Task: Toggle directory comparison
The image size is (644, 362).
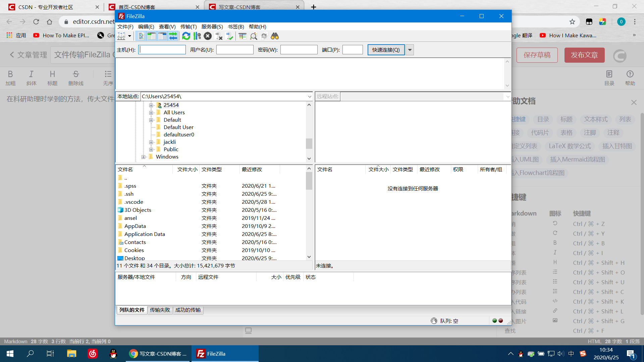Action: click(x=254, y=36)
